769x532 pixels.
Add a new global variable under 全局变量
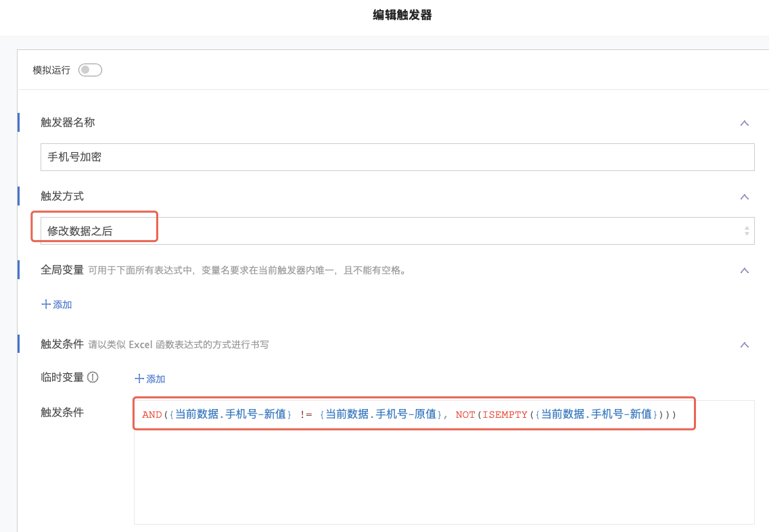57,305
